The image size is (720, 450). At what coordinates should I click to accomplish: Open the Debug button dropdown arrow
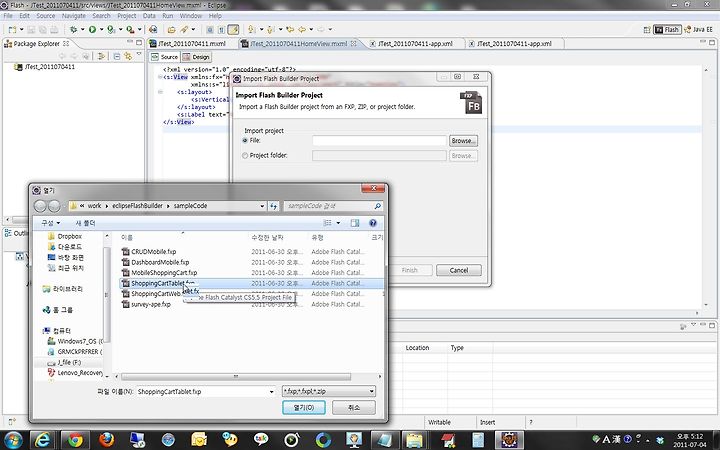pos(82,30)
